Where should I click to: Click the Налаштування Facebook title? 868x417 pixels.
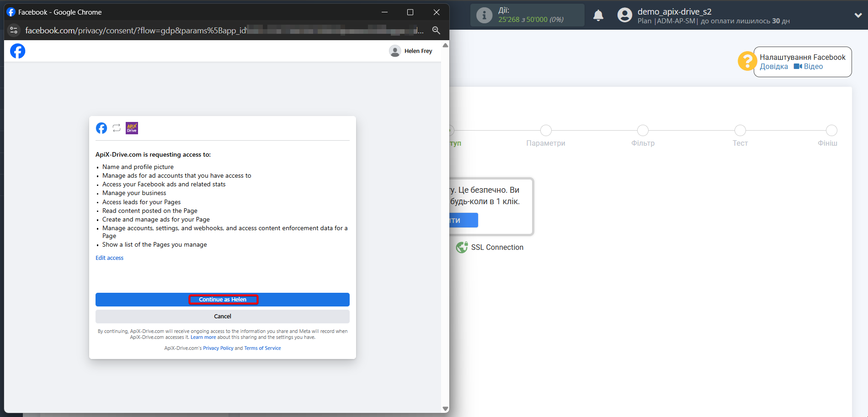coord(803,58)
